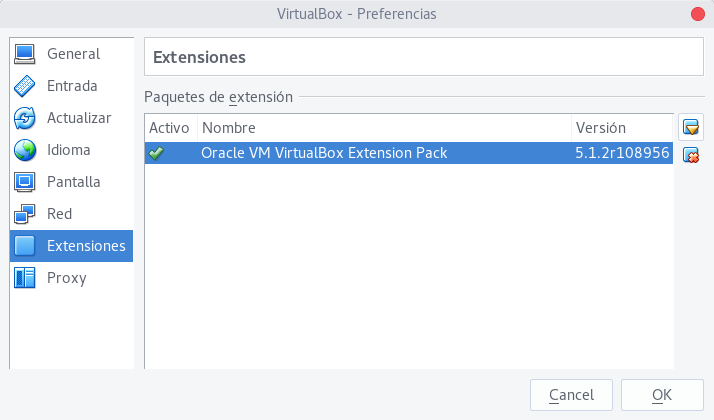
Task: Click the green active checkmark on Extension Pack
Action: click(x=156, y=153)
